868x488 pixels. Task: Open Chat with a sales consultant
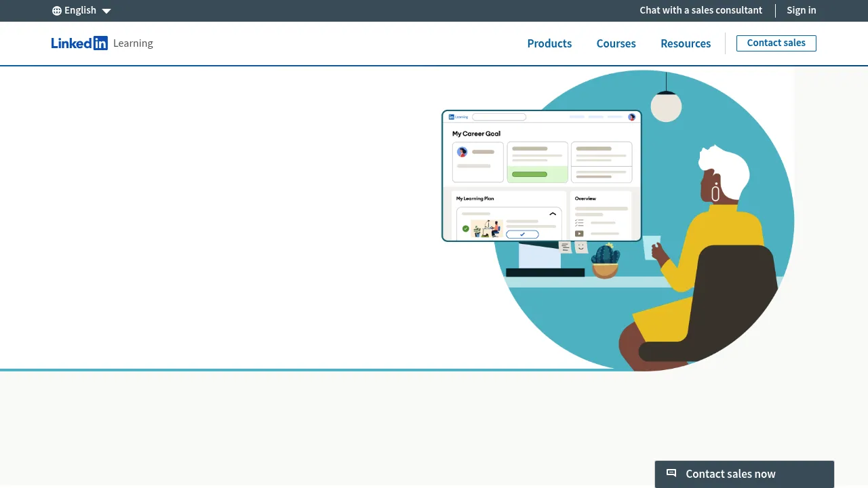coord(701,10)
